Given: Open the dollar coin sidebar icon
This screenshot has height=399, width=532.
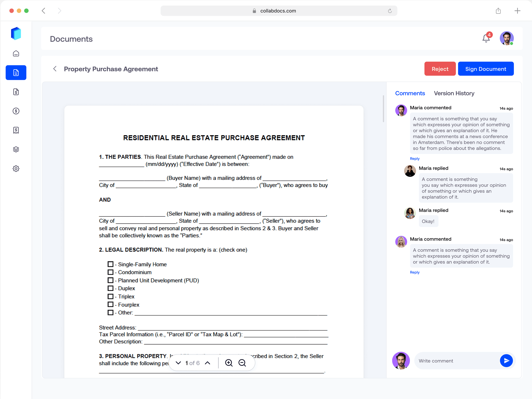Looking at the screenshot, I should (x=16, y=111).
